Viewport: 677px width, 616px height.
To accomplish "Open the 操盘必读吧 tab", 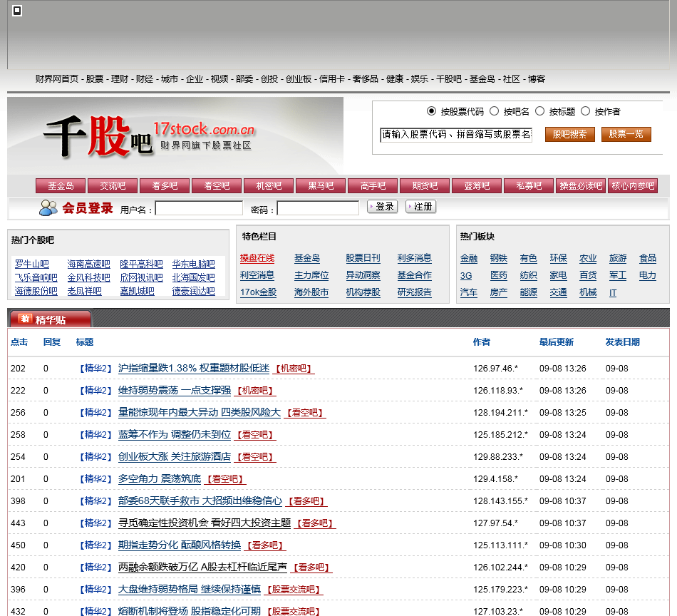I will click(581, 186).
